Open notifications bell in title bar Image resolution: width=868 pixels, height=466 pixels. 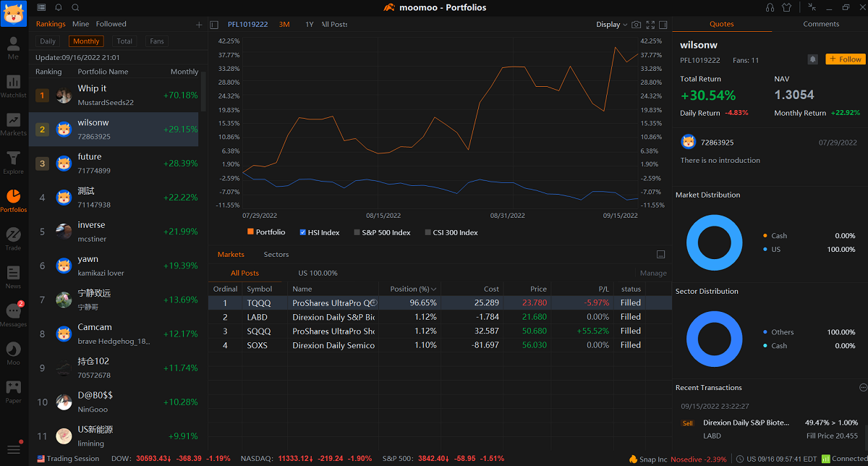click(59, 7)
